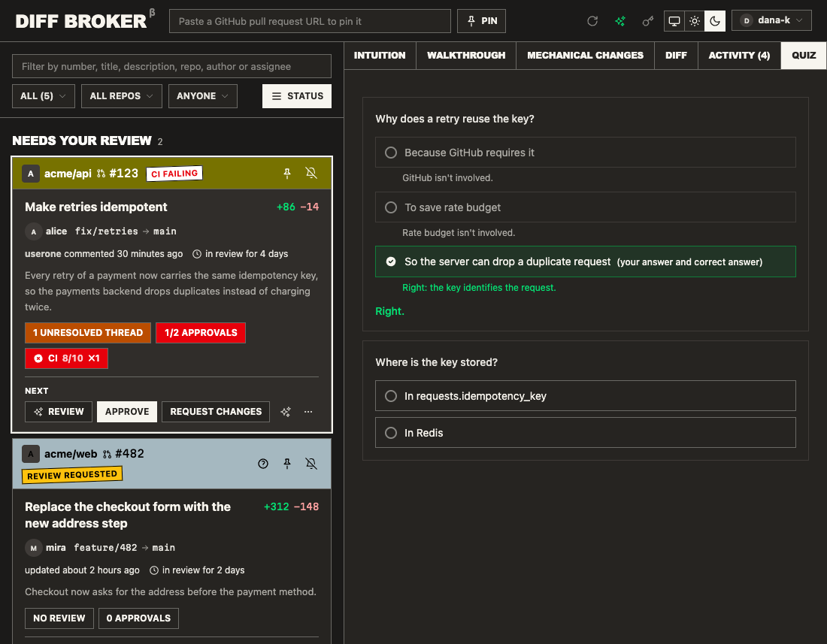
Task: Open the MECHANICAL CHANGES tab
Action: [585, 56]
